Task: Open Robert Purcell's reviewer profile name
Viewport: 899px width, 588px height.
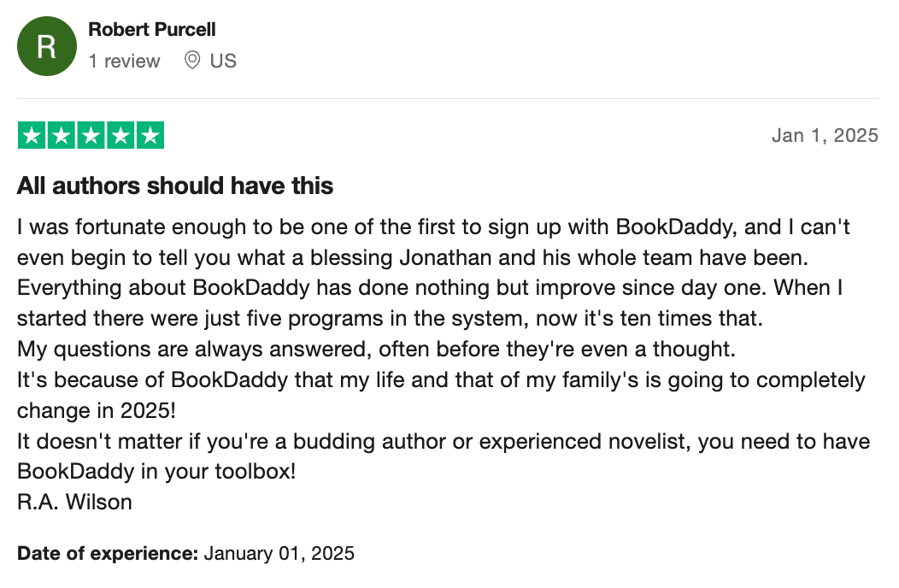Action: [151, 29]
